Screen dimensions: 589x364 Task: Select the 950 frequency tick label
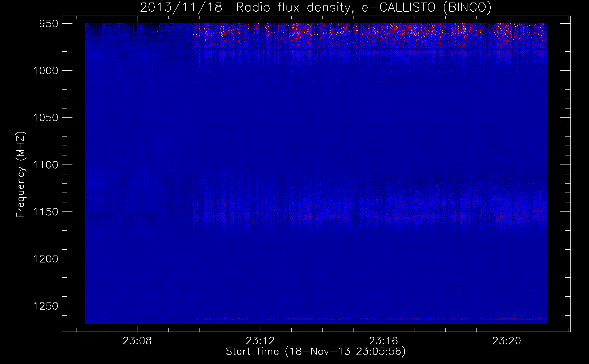[x=48, y=24]
